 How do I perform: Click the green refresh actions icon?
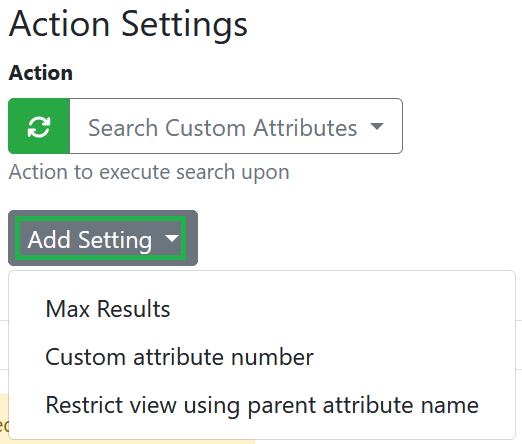coord(39,126)
